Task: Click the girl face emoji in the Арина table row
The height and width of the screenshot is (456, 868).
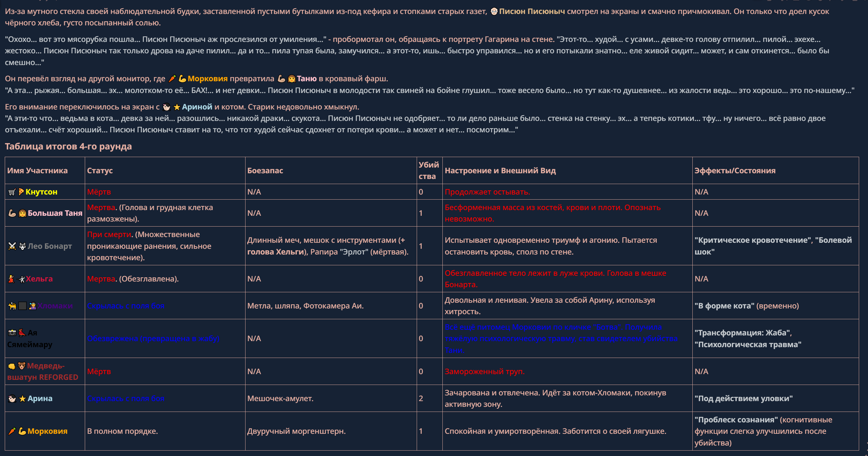Action: coord(12,399)
